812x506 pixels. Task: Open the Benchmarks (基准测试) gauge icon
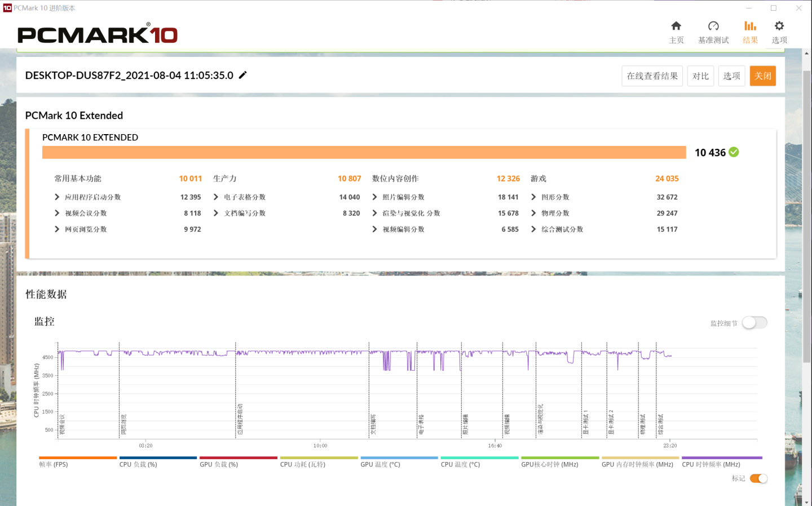(x=713, y=26)
